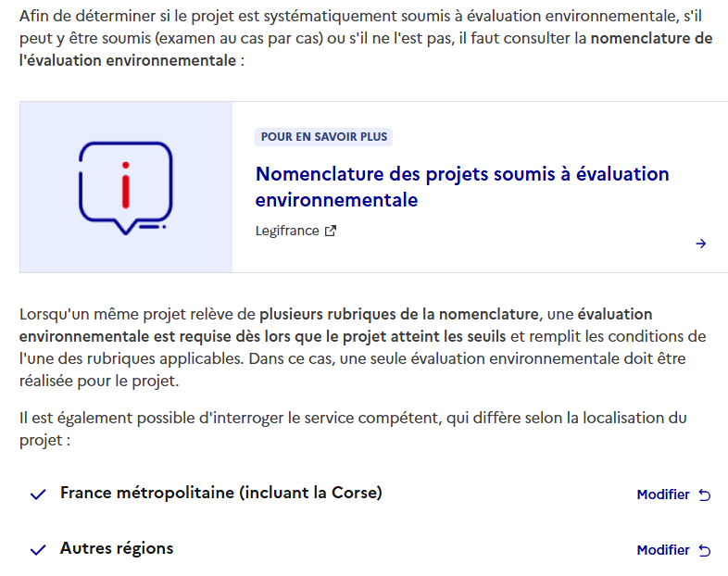Click bold text 'nomenclature de l'évaluation environnementale'
This screenshot has height=576, width=728.
tap(366, 49)
